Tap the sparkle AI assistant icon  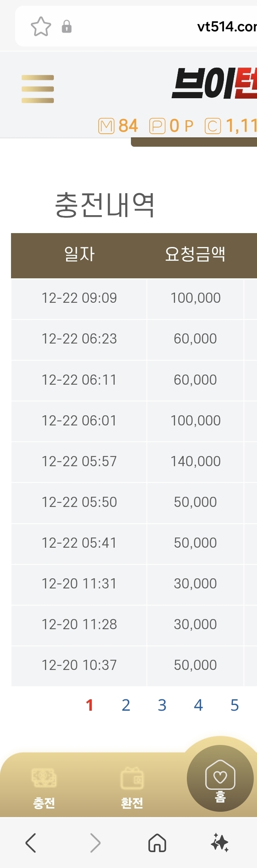[220, 842]
